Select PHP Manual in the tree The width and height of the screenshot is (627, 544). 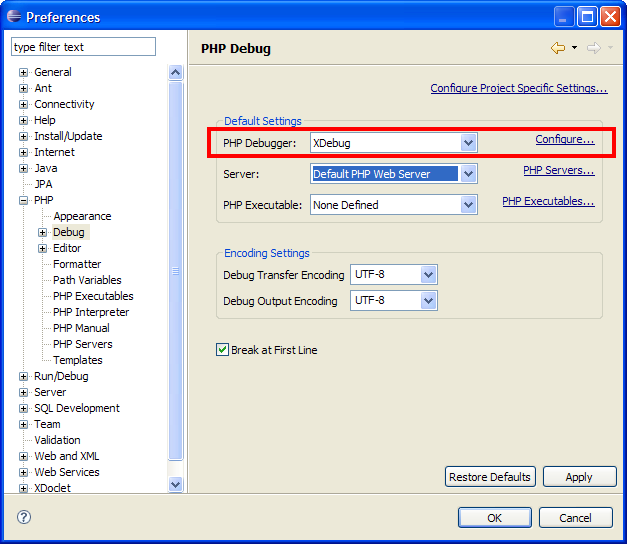[x=82, y=328]
